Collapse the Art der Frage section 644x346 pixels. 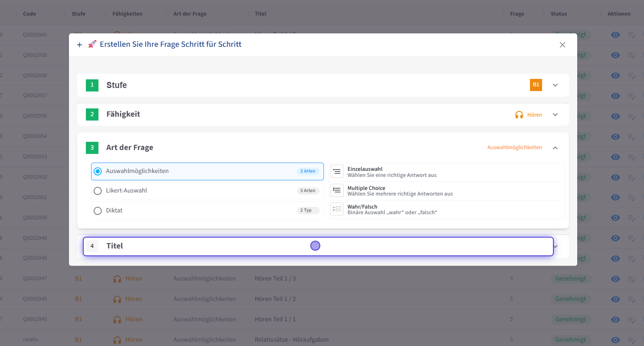(555, 148)
